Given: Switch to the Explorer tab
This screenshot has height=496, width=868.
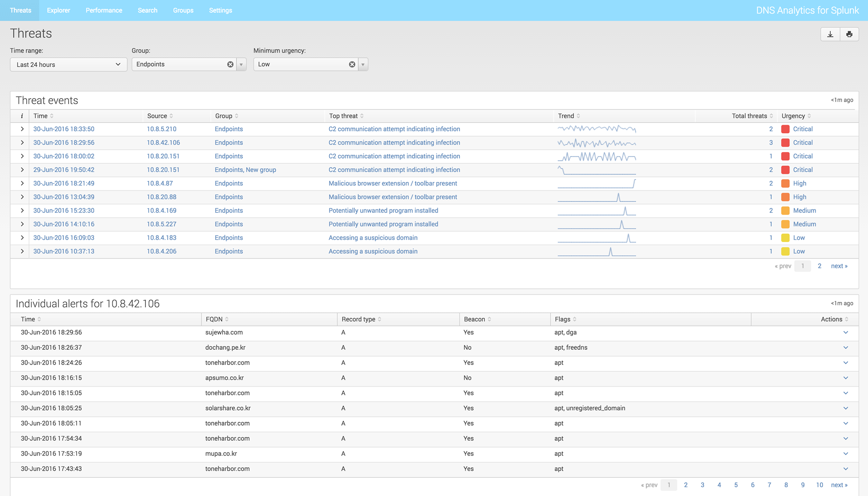Looking at the screenshot, I should [x=58, y=10].
